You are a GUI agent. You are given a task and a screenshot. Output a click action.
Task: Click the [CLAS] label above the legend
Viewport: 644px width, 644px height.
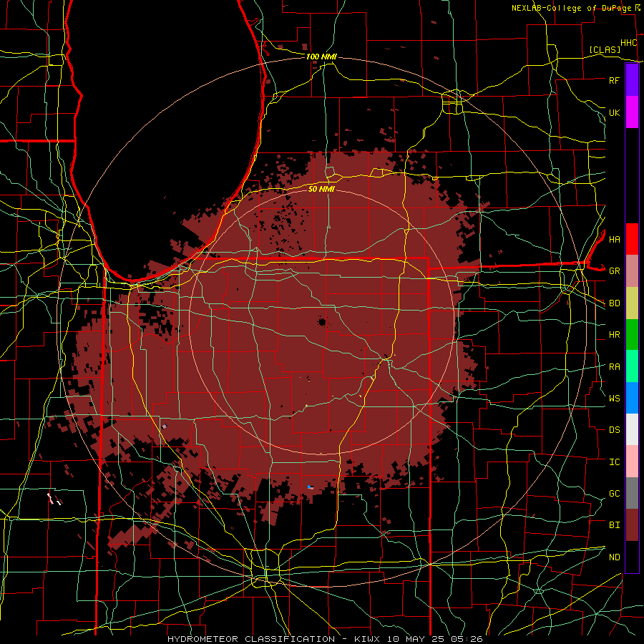(x=605, y=49)
